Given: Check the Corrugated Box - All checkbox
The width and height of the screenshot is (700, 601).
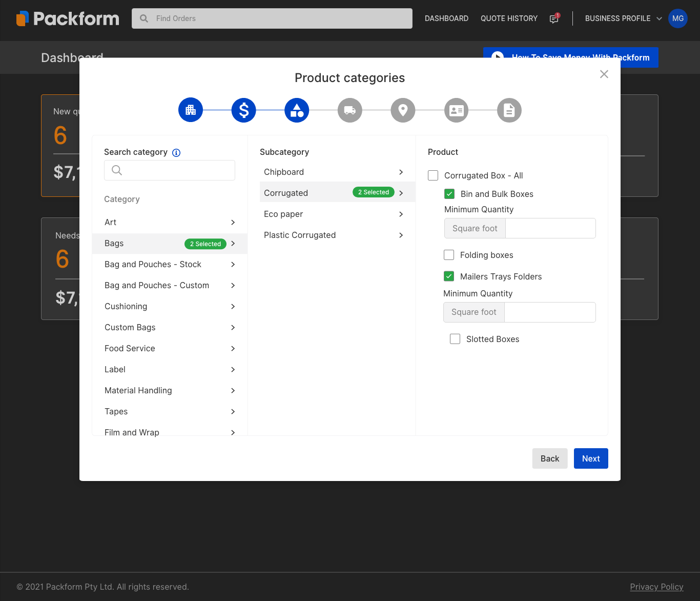Looking at the screenshot, I should [434, 175].
